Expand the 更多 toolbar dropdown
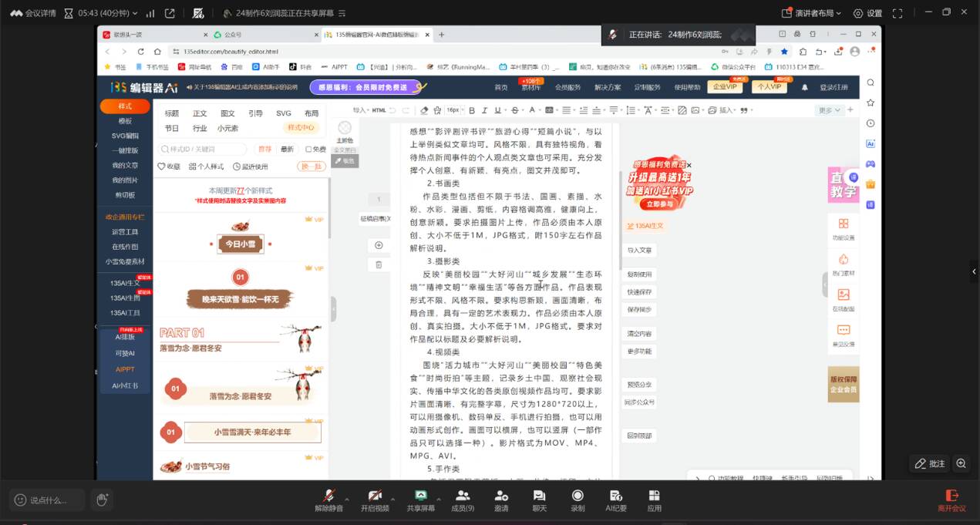 tap(829, 110)
